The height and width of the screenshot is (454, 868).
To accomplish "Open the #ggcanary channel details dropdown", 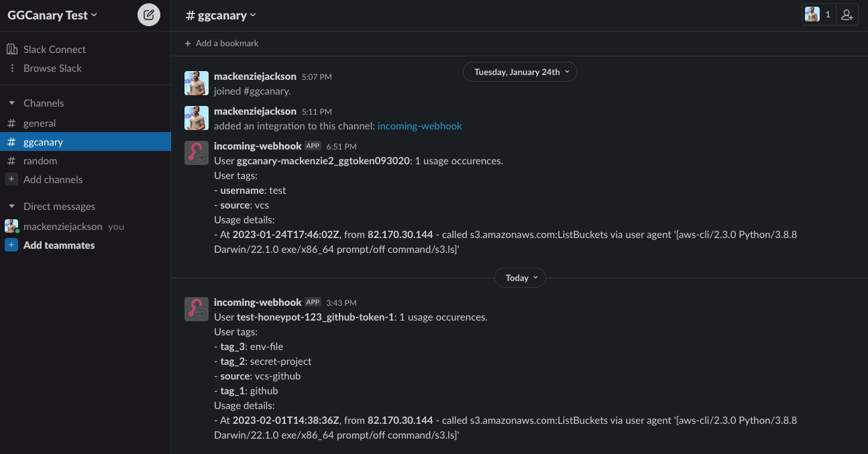I will pyautogui.click(x=221, y=15).
